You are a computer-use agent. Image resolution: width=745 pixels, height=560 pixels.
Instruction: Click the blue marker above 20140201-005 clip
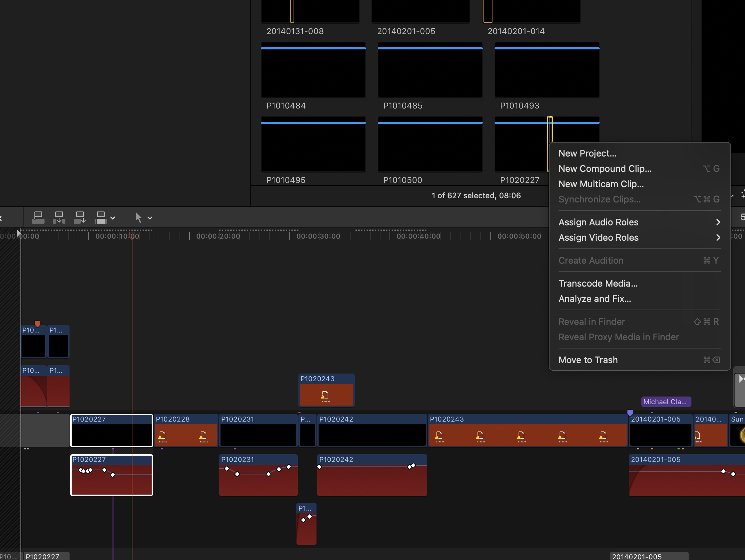tap(630, 413)
